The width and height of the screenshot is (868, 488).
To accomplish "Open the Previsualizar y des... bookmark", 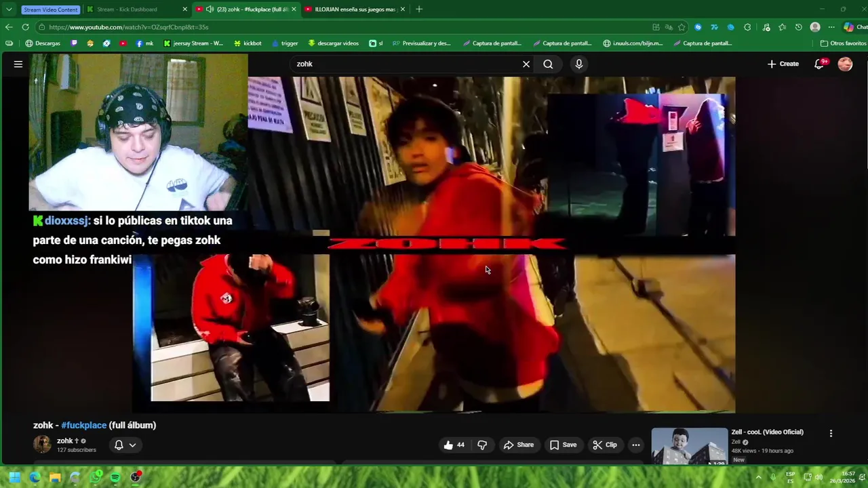I will (421, 43).
